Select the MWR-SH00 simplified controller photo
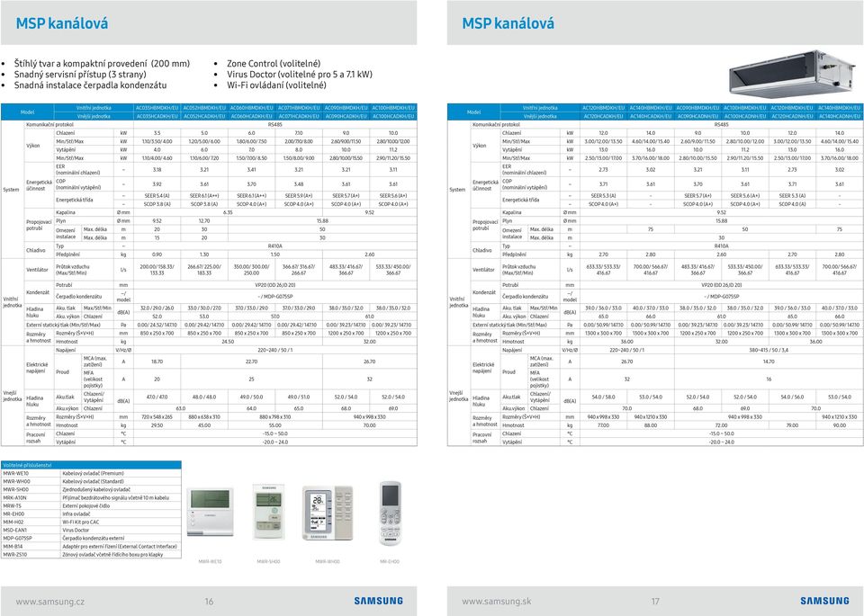The width and height of the screenshot is (864, 616). [268, 512]
